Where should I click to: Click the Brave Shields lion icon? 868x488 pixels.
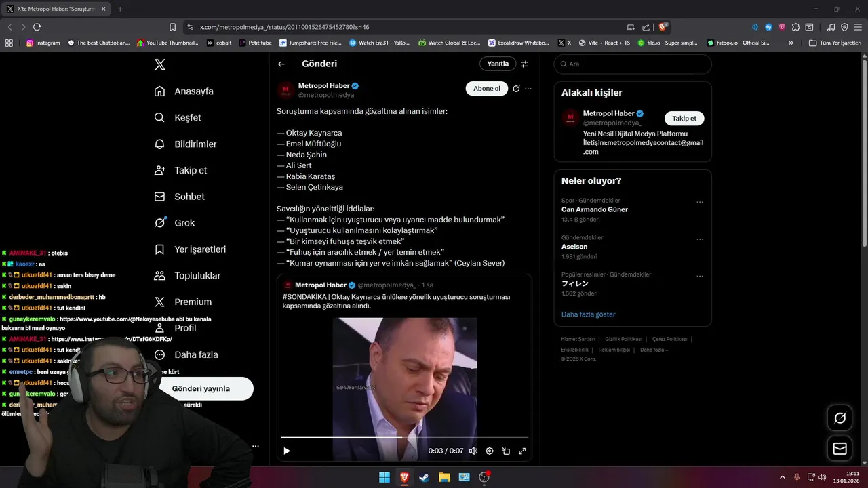point(664,27)
